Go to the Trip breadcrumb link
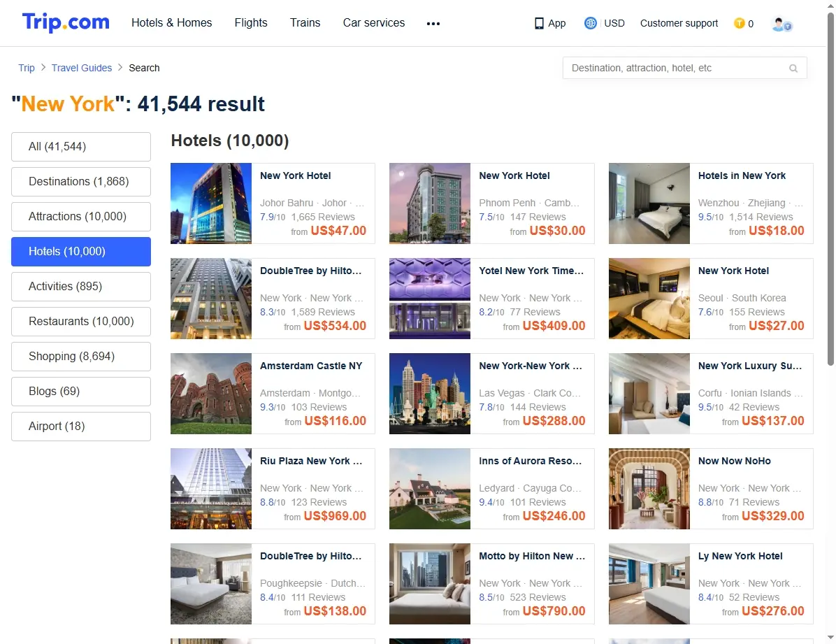Viewport: 836px width, 644px height. click(x=26, y=68)
